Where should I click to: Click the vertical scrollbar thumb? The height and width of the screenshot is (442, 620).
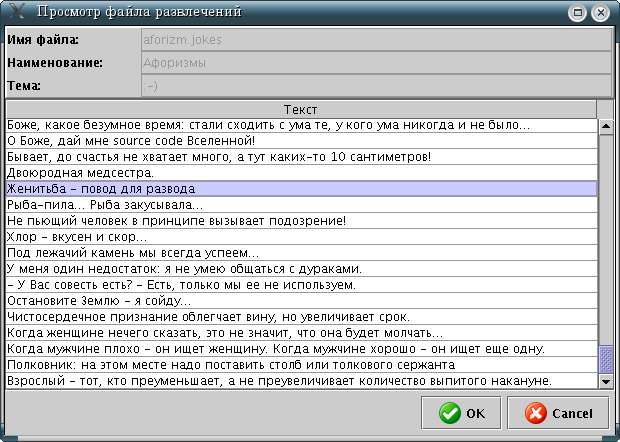pos(605,358)
